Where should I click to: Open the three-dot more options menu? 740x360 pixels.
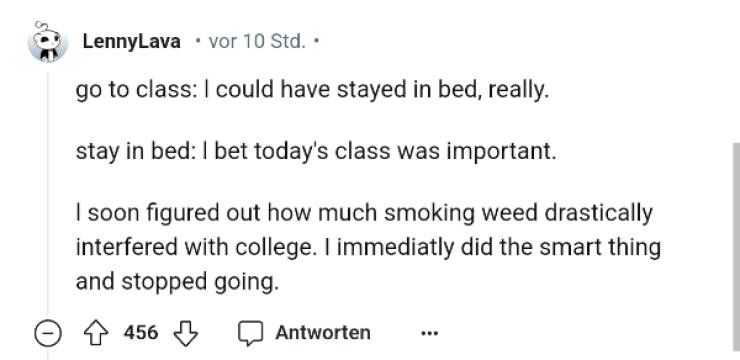(429, 334)
